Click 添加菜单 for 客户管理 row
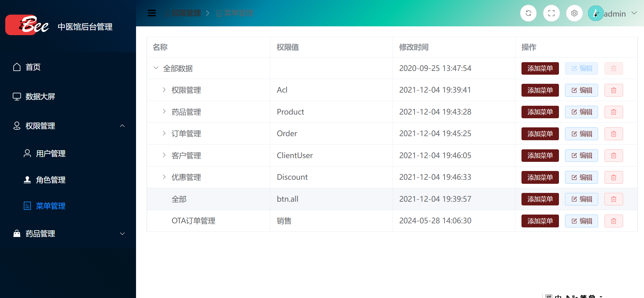Image resolution: width=644 pixels, height=298 pixels. coord(540,155)
